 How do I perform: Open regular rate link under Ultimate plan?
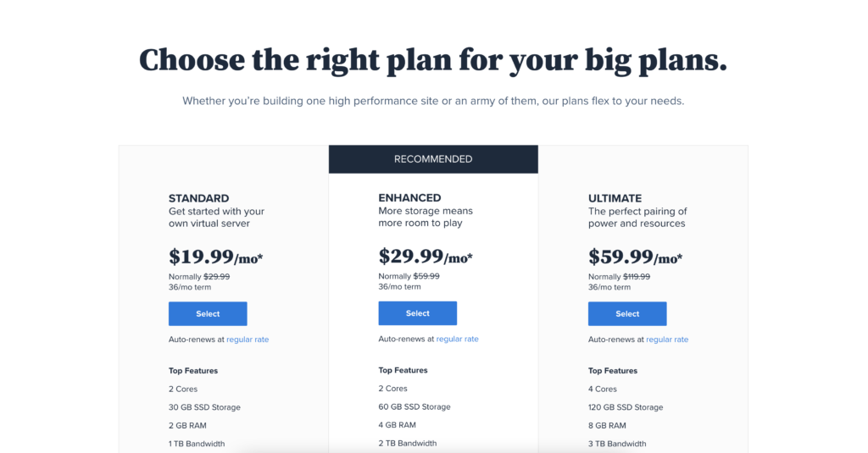pyautogui.click(x=667, y=340)
